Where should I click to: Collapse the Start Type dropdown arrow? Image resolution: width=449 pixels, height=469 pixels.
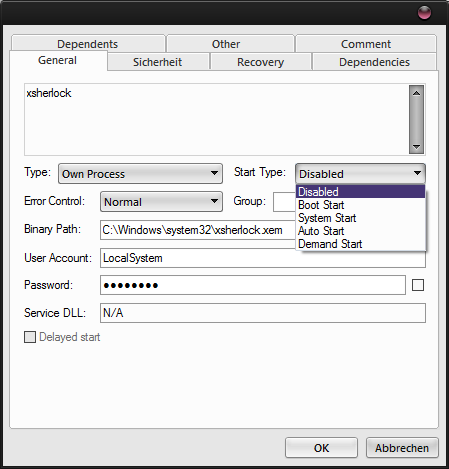(x=417, y=173)
